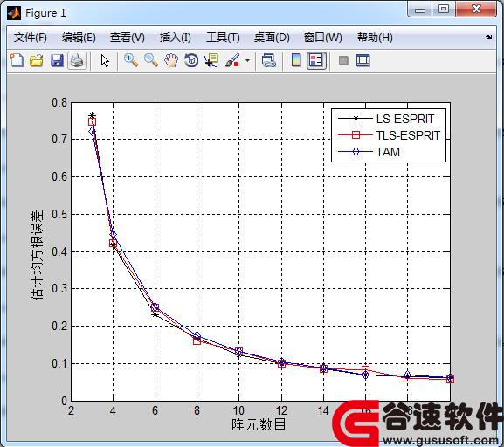Activate the Data Cursor tool
The image size is (504, 447).
[x=211, y=60]
